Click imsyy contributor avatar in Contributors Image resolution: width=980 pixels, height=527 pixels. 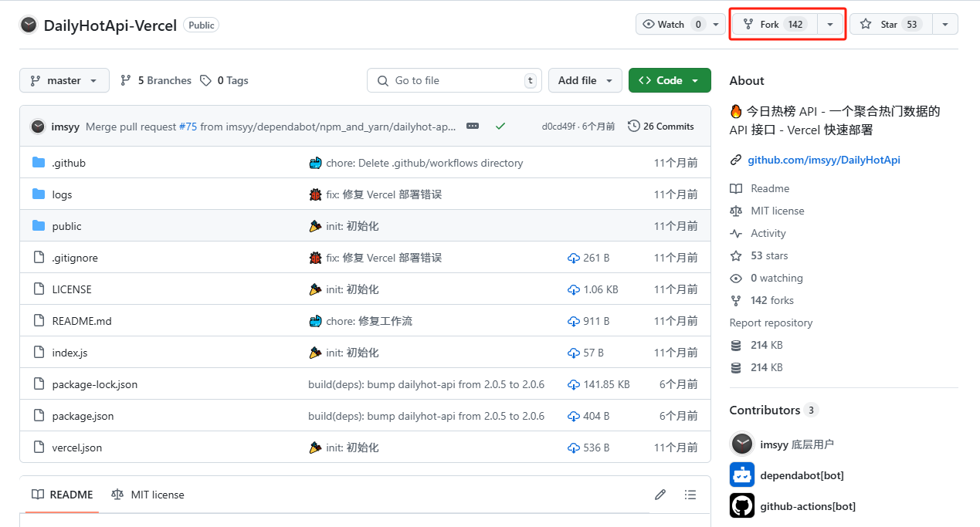coord(742,444)
